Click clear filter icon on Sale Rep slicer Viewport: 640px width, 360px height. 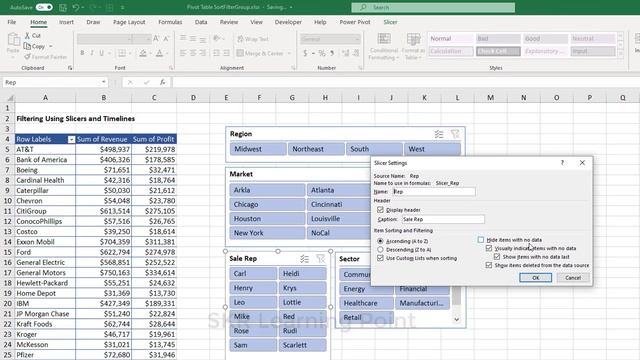[x=320, y=258]
